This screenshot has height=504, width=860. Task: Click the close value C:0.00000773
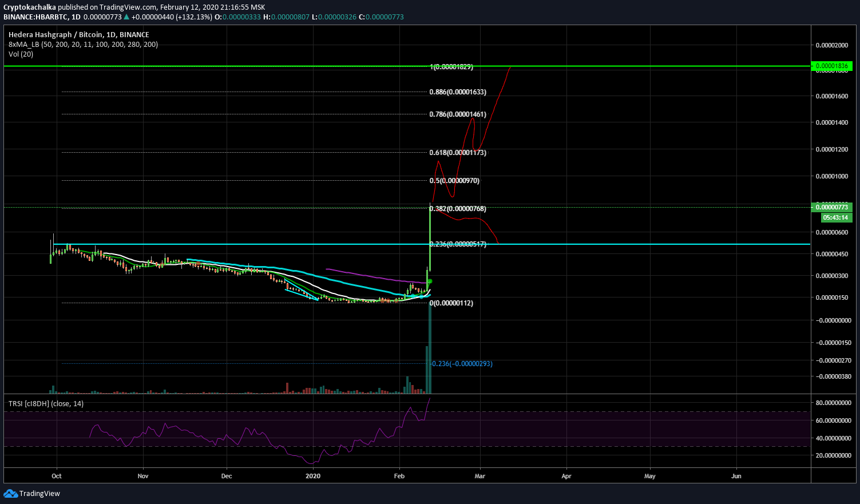tap(381, 17)
